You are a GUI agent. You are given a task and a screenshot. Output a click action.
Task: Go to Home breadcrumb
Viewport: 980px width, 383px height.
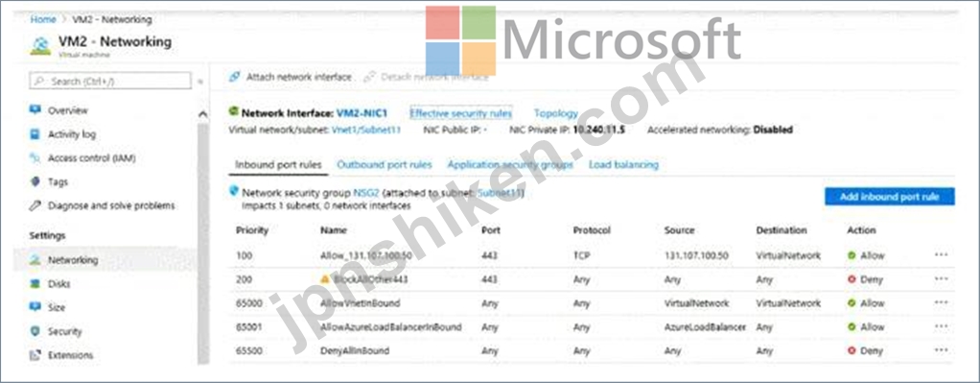tap(43, 19)
